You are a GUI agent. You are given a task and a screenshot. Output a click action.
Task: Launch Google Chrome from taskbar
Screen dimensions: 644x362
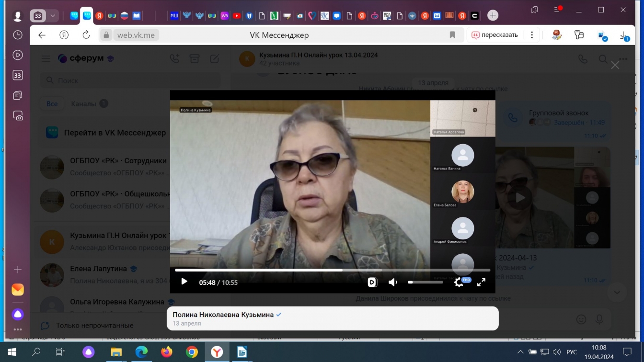(x=192, y=352)
